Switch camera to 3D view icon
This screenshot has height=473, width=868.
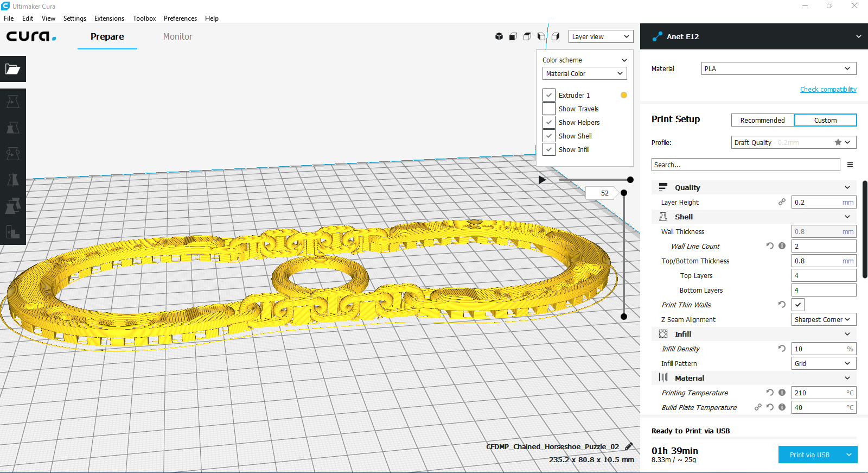click(x=499, y=36)
